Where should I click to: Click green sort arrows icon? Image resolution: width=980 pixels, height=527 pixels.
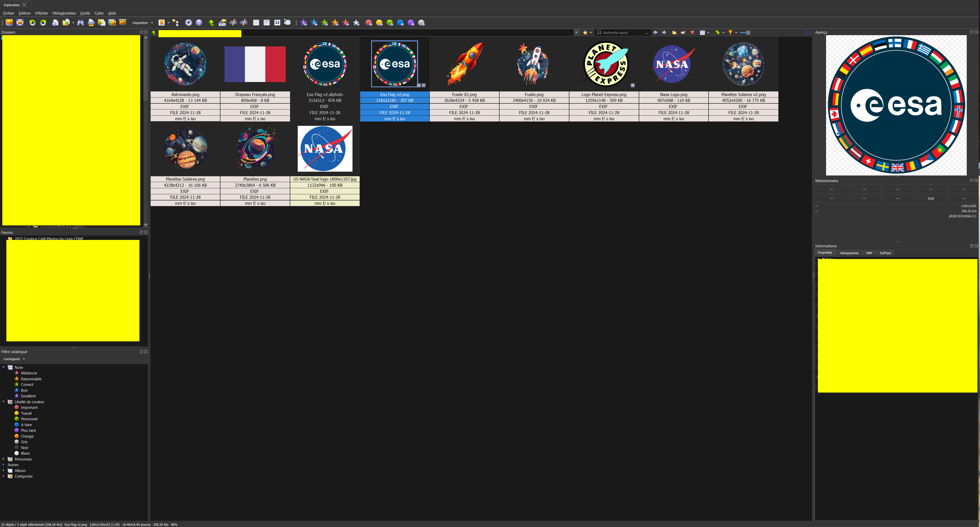point(717,33)
